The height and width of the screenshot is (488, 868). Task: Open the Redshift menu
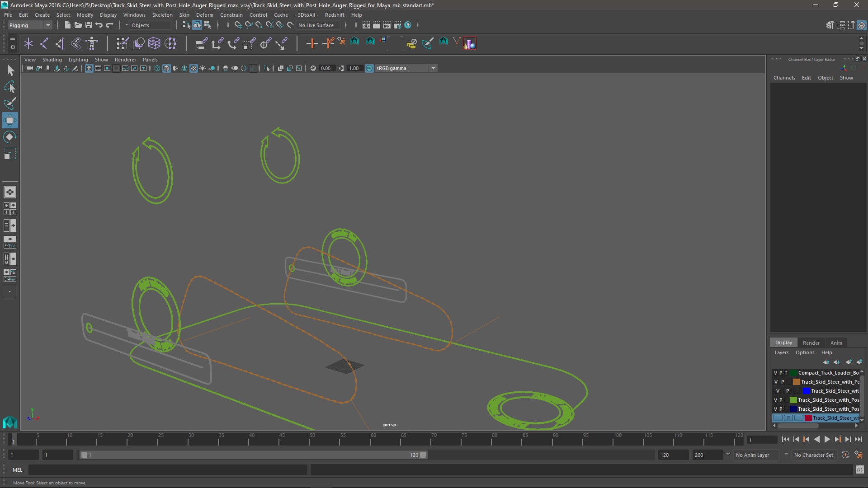click(335, 15)
